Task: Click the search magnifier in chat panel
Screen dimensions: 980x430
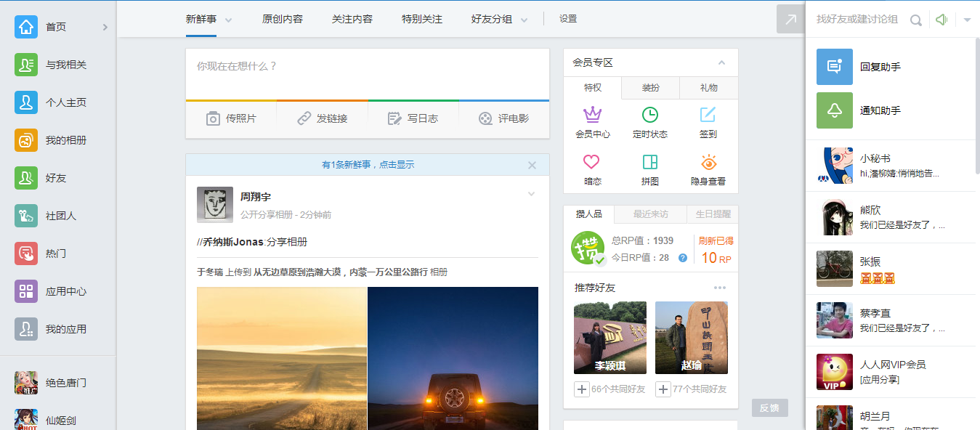Action: [916, 20]
